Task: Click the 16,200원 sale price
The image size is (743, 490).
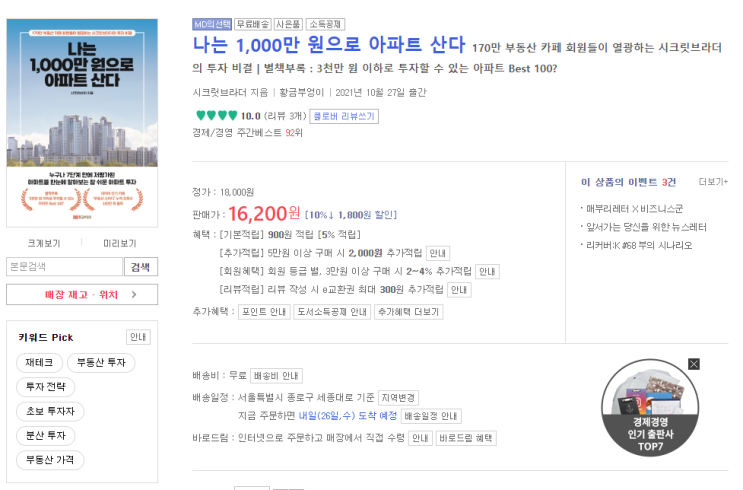Action: [x=264, y=214]
